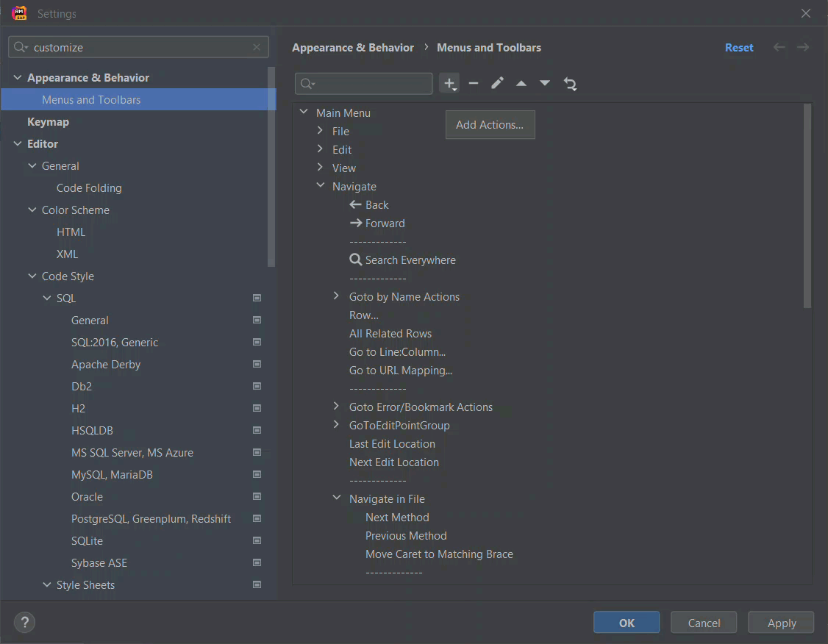The height and width of the screenshot is (644, 828).
Task: Expand the View menu node
Action: pos(320,168)
